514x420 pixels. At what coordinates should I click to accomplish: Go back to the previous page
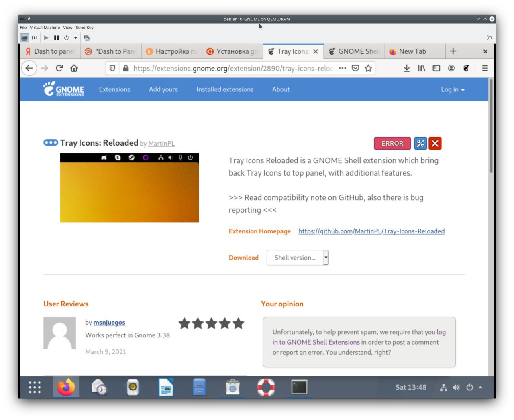click(x=29, y=68)
